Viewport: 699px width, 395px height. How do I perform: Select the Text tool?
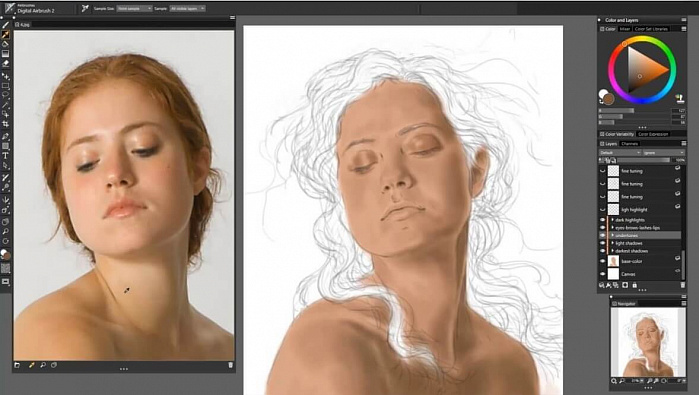[x=5, y=156]
